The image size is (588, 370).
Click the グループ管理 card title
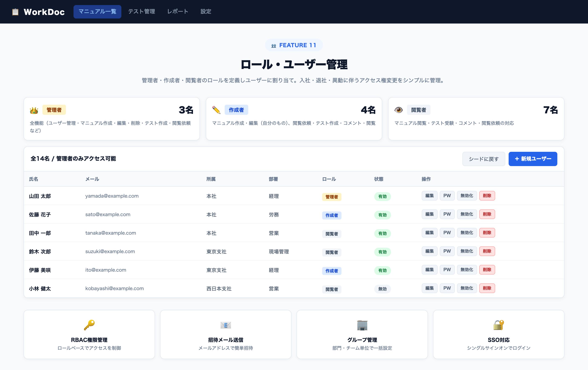(362, 340)
